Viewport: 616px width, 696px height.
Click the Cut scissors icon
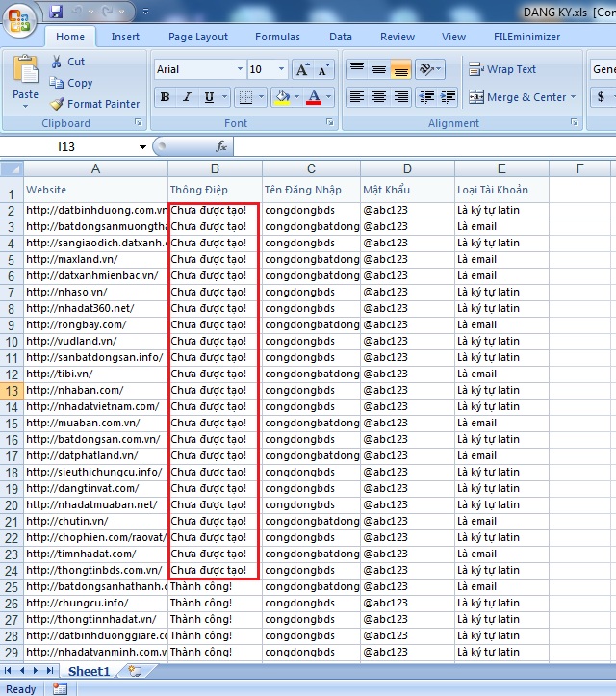(57, 62)
